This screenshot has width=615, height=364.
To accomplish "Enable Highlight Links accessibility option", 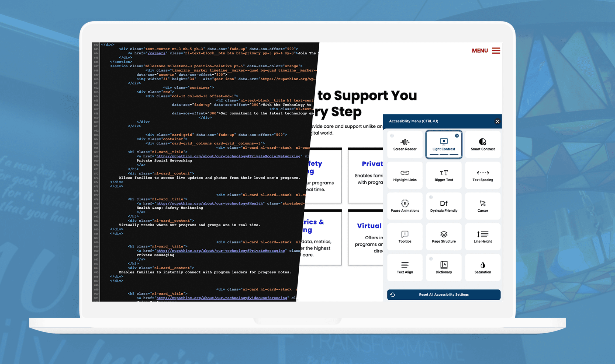I will 404,175.
